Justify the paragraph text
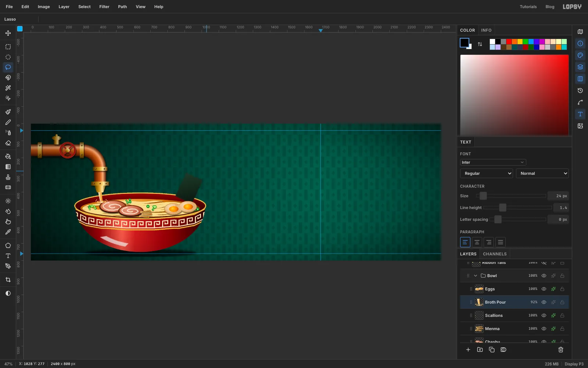Screen dimensions: 588x368 500,242
